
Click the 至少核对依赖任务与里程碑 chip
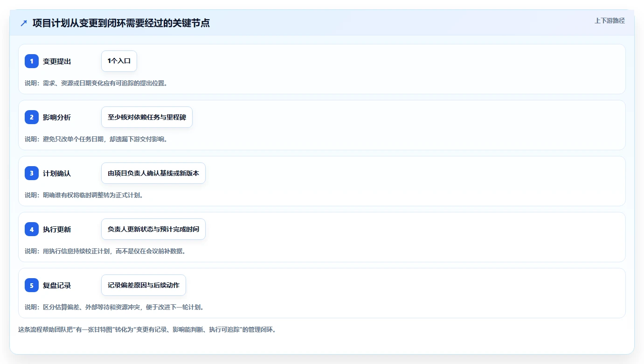tap(147, 117)
